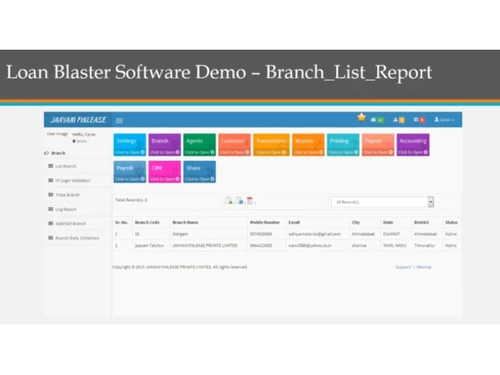This screenshot has width=500, height=375.
Task: Open the green Agents module tile
Action: click(199, 145)
